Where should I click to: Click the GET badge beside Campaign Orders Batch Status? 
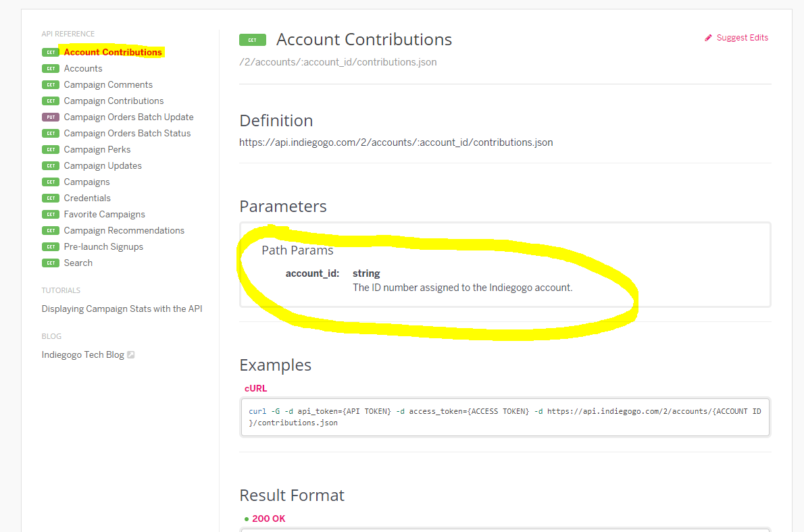(x=51, y=133)
